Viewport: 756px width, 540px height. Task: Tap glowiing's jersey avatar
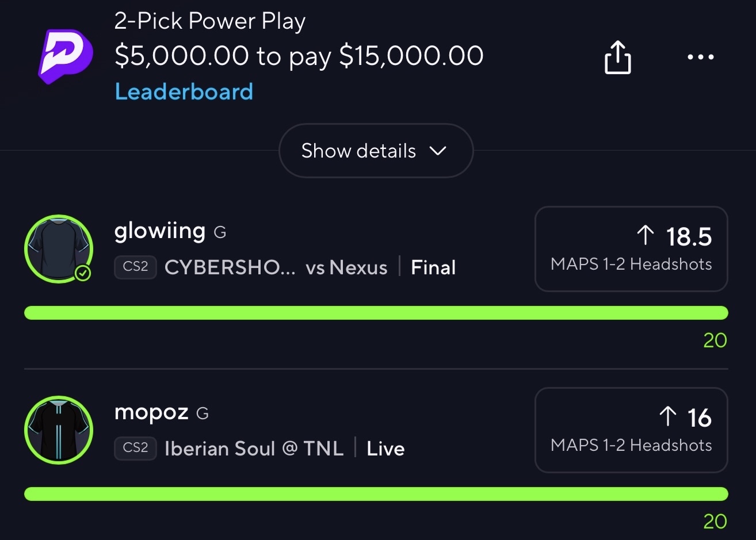coord(59,249)
